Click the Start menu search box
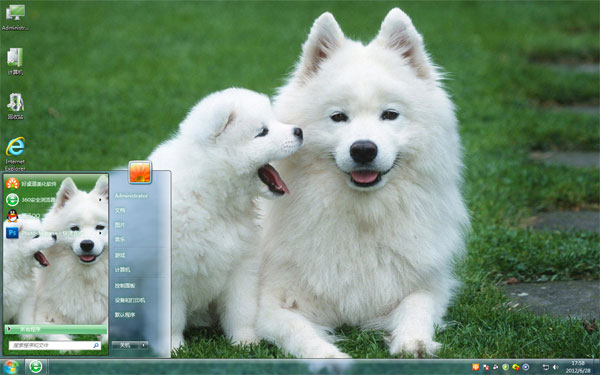The height and width of the screenshot is (375, 600). click(55, 345)
